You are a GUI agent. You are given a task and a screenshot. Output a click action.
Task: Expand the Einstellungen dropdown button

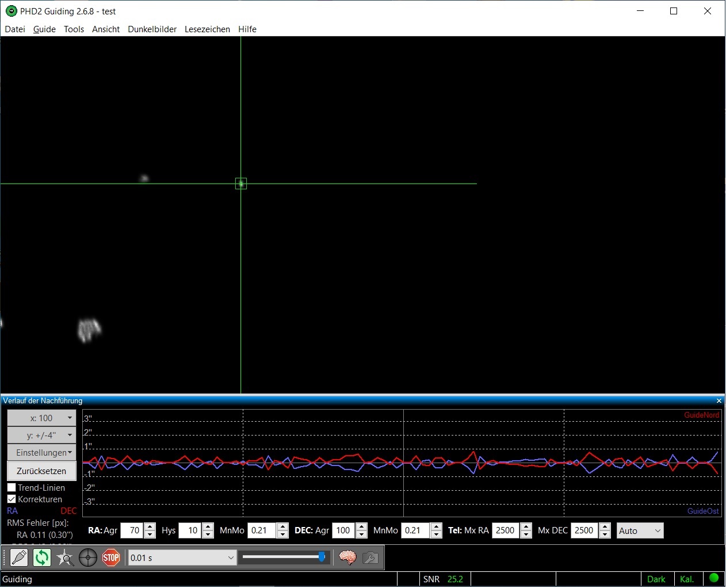click(41, 452)
